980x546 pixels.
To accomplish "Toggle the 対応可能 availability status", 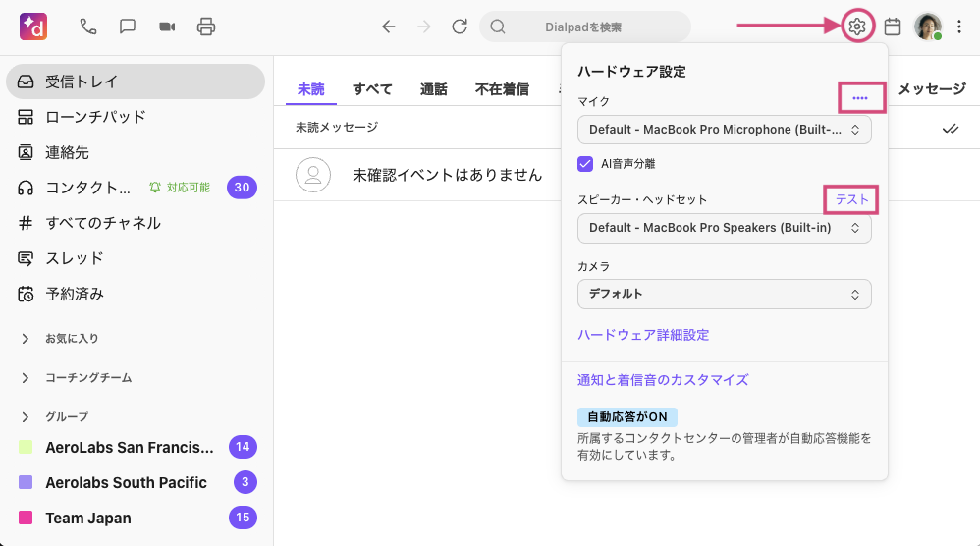I will click(180, 188).
